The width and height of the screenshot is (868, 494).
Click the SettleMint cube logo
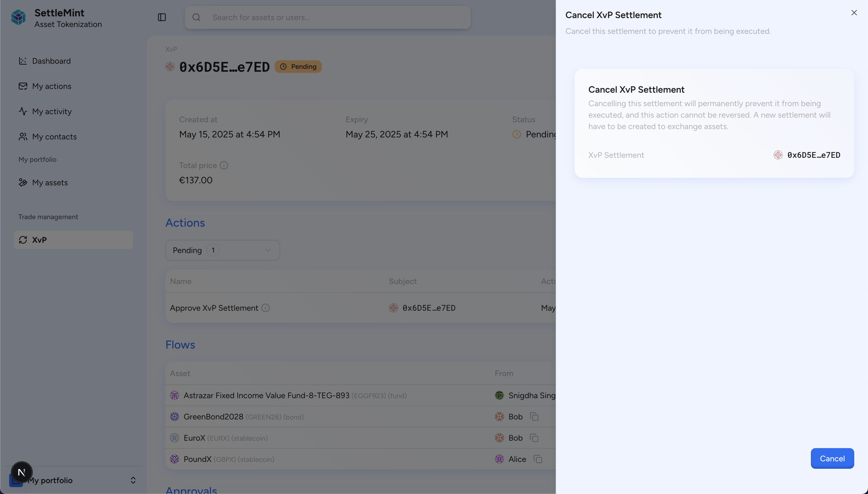point(18,17)
